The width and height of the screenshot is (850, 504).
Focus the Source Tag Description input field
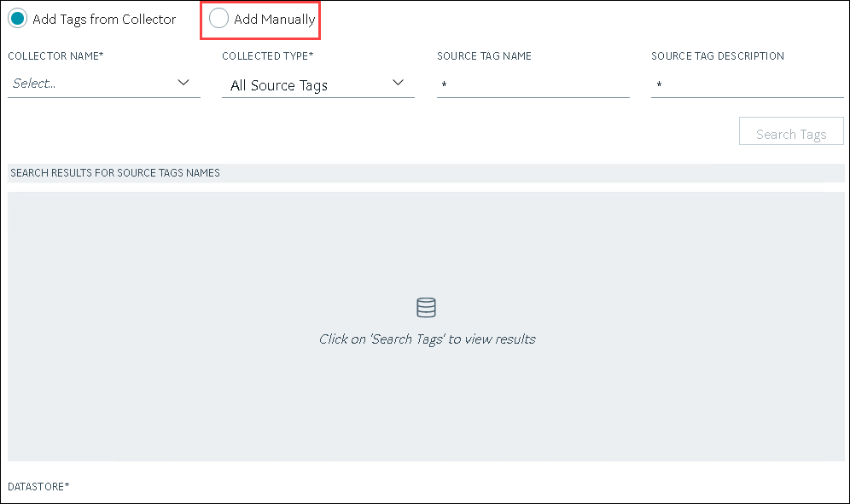pos(747,84)
